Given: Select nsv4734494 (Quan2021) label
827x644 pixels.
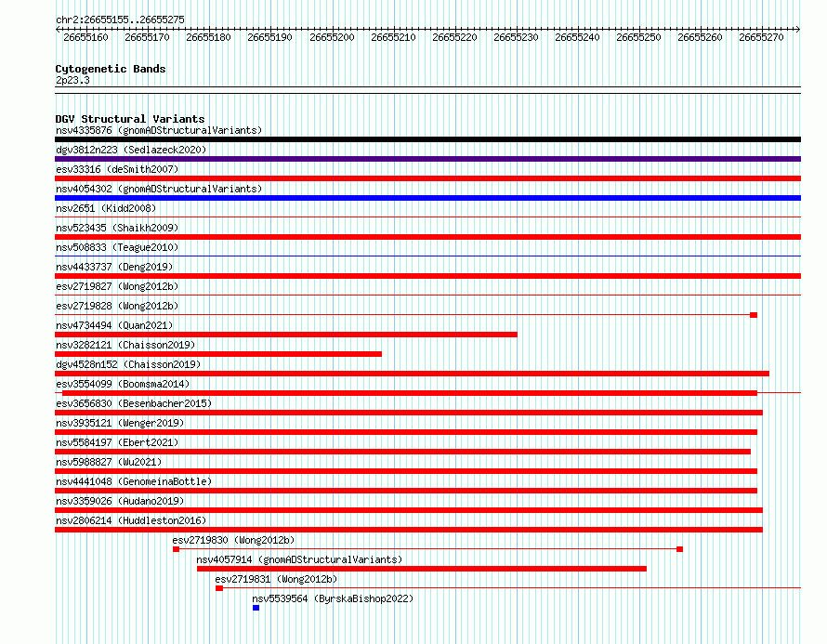Looking at the screenshot, I should (114, 325).
